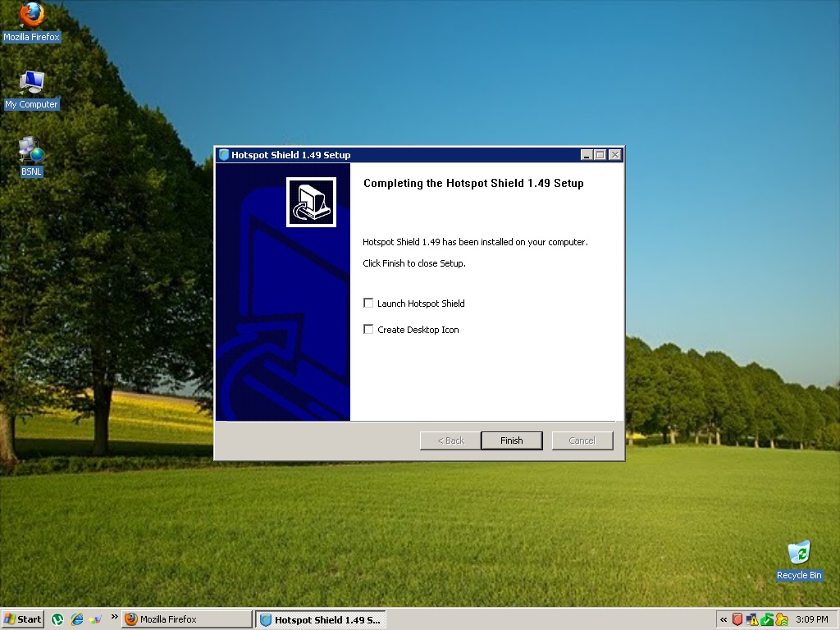Click the Hotspot Shield title bar shield icon
840x630 pixels.
224,155
